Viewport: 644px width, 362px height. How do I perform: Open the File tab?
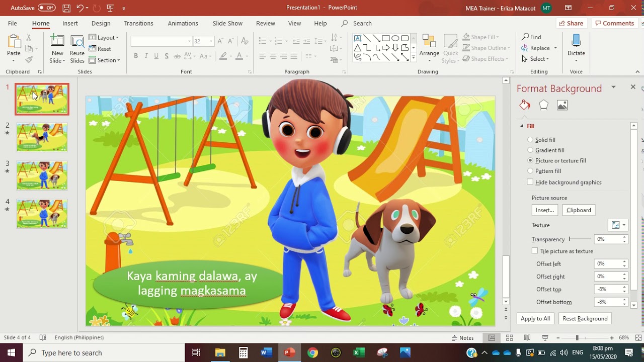13,23
